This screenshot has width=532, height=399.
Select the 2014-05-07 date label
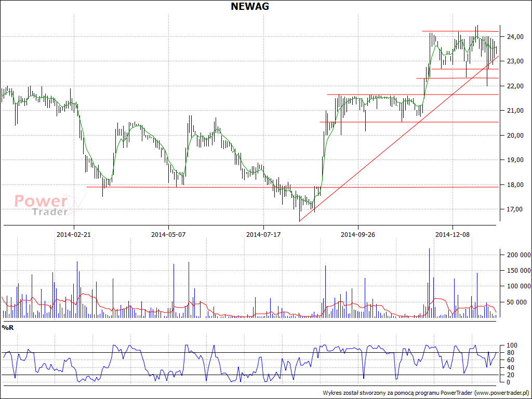click(x=168, y=234)
